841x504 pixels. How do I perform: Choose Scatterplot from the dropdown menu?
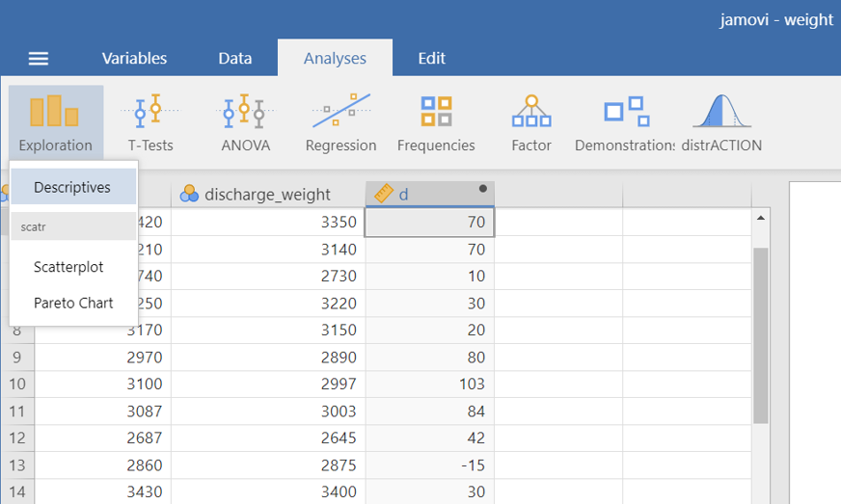pos(68,267)
